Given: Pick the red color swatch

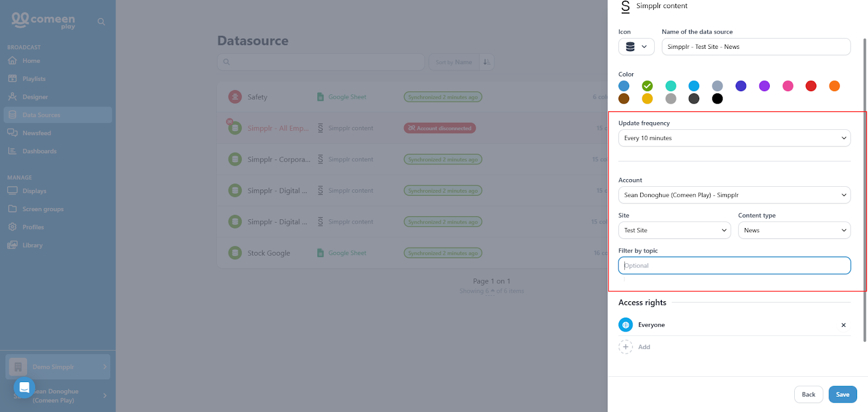Looking at the screenshot, I should tap(811, 86).
